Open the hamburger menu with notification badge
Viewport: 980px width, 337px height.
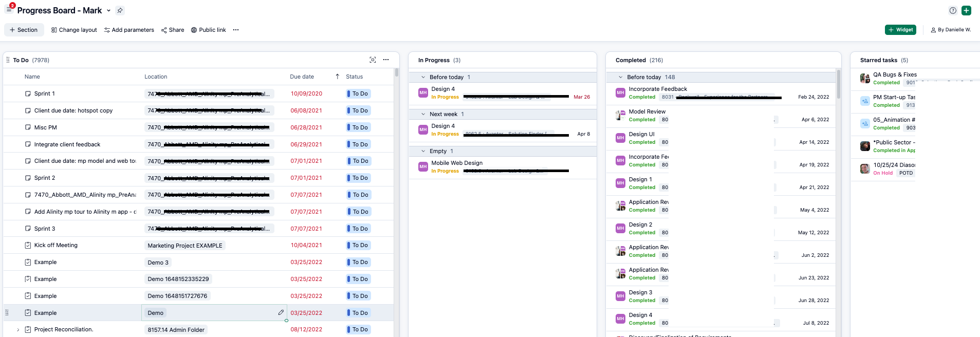point(9,10)
